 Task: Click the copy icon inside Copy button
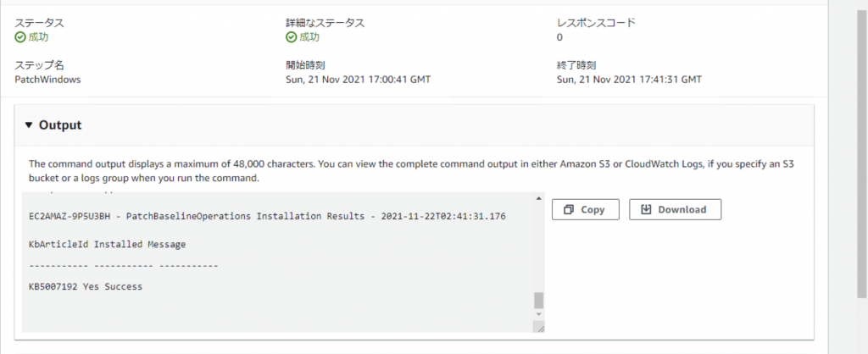[x=569, y=210]
